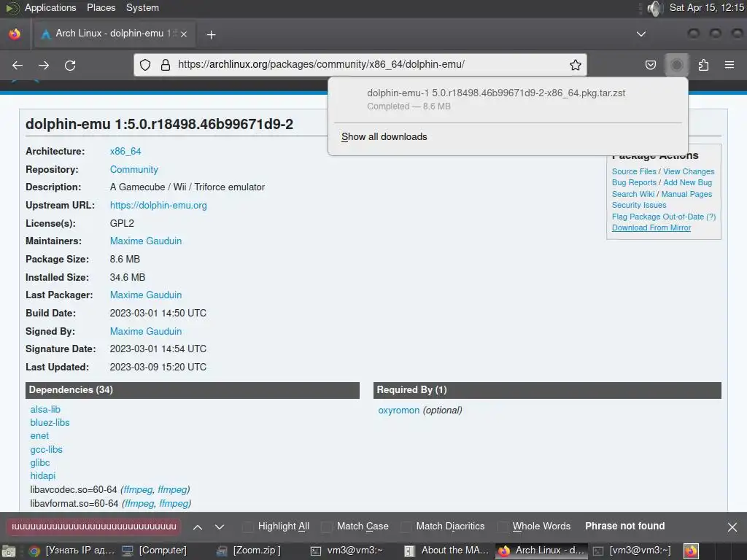The width and height of the screenshot is (747, 560).
Task: Open the Bug Reports link
Action: coord(634,182)
